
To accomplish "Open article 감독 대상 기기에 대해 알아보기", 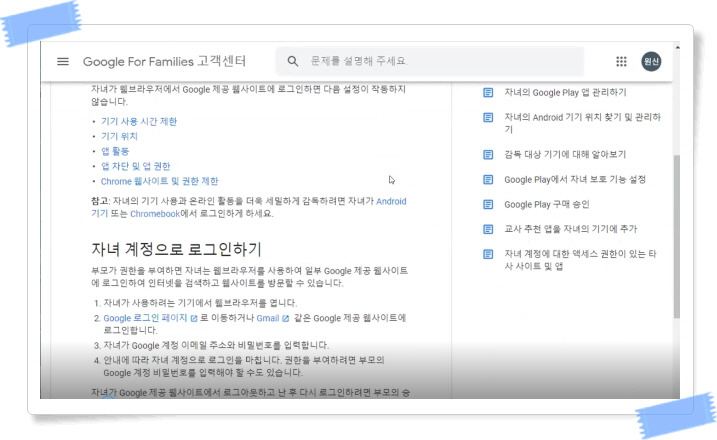I will 565,155.
